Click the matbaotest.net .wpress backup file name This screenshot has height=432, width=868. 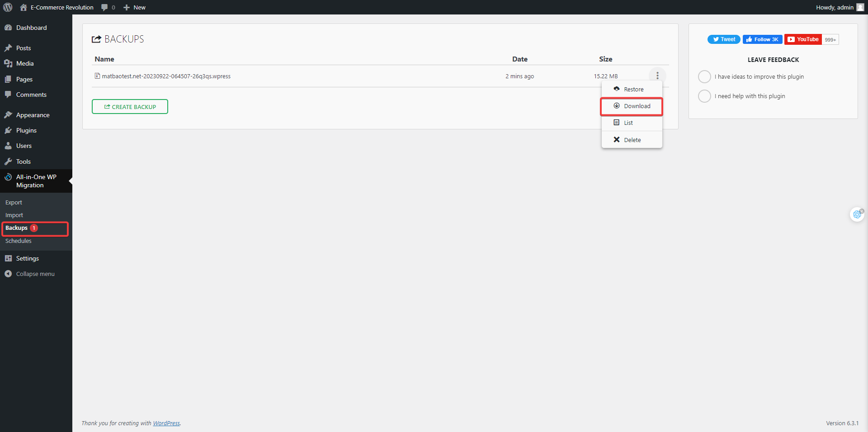point(166,76)
